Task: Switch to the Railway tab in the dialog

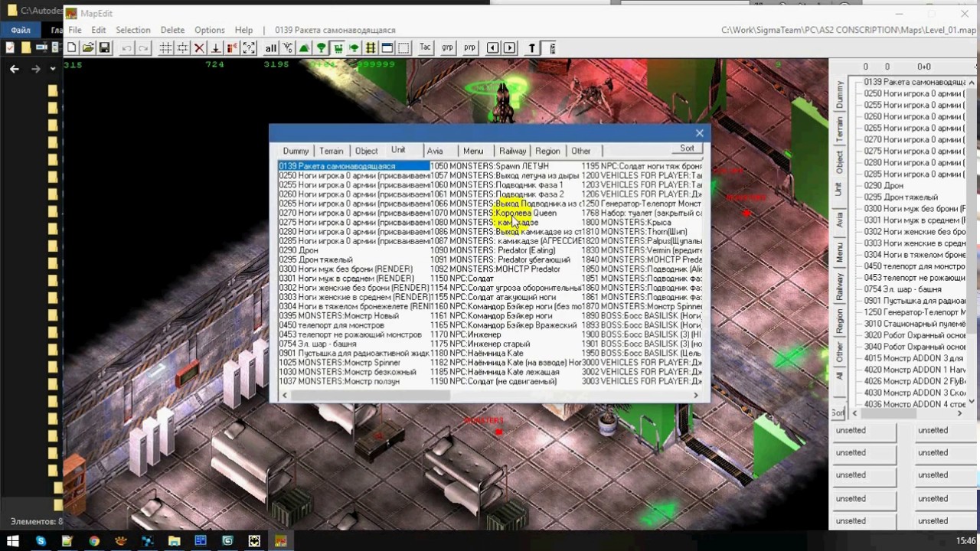Action: coord(512,151)
